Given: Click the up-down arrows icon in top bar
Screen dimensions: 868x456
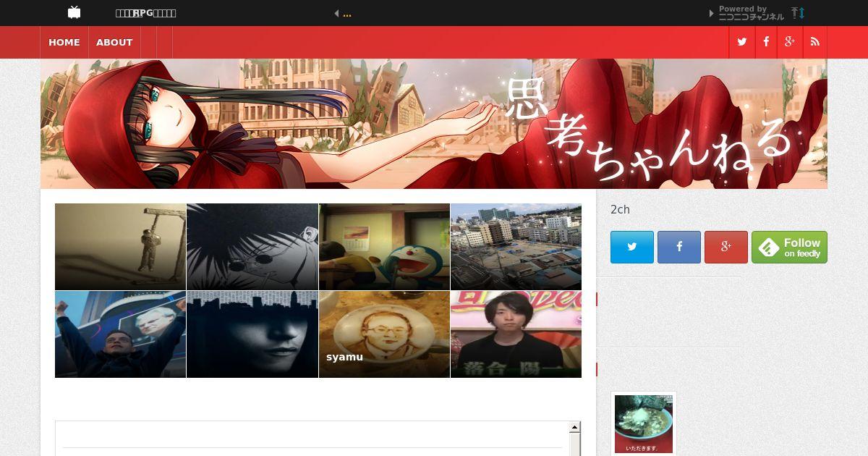Looking at the screenshot, I should tap(798, 13).
